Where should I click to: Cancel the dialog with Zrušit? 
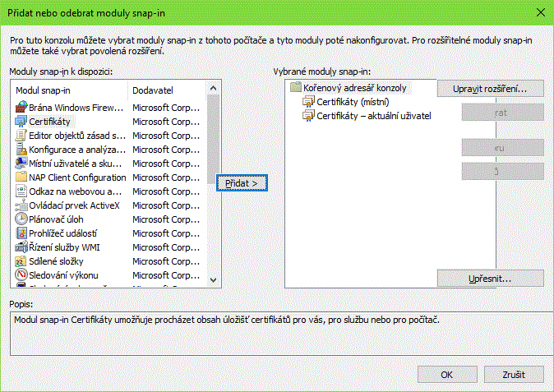tap(514, 374)
